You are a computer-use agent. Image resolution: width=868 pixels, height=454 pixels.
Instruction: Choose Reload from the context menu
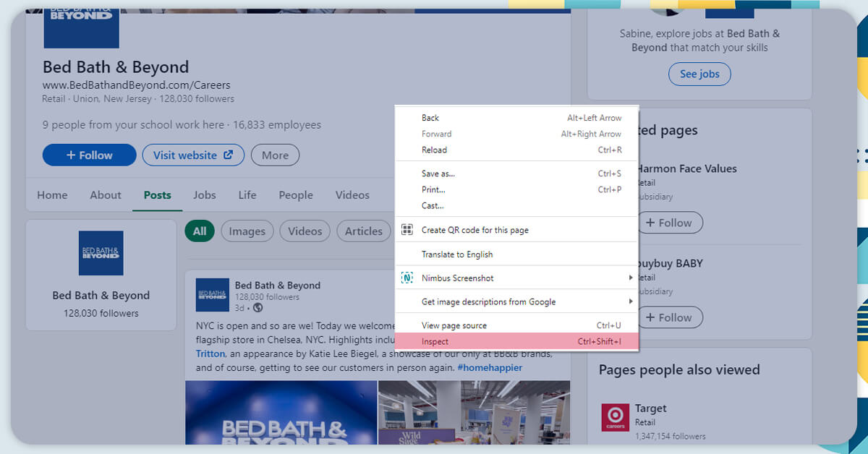(516, 150)
